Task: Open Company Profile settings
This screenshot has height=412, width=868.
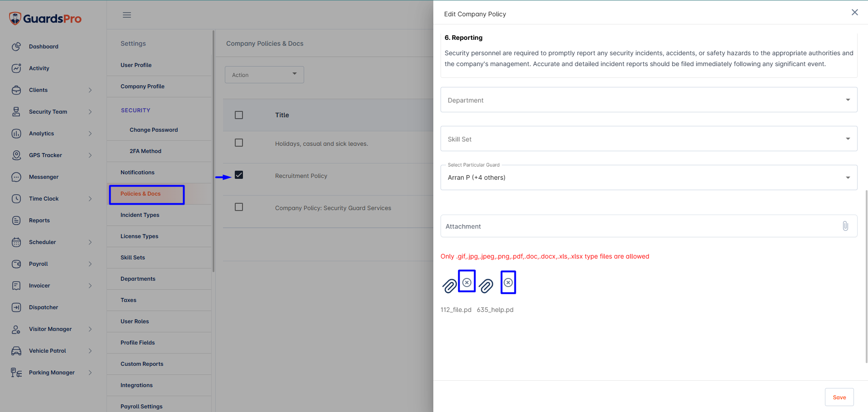Action: (x=159, y=86)
